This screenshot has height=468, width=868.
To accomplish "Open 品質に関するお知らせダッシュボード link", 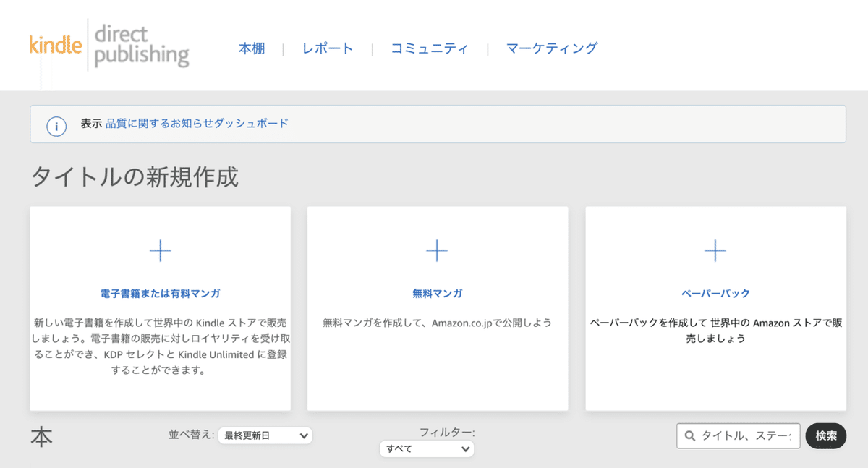I will (197, 124).
